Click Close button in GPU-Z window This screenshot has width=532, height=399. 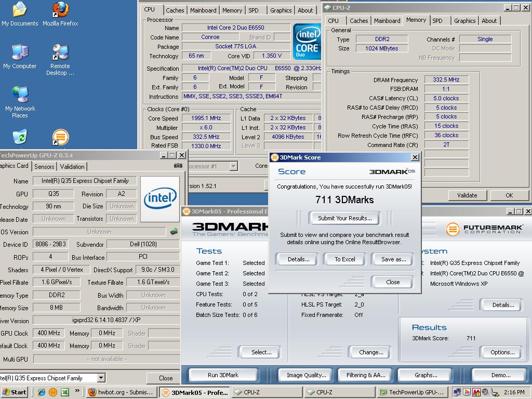(166, 378)
